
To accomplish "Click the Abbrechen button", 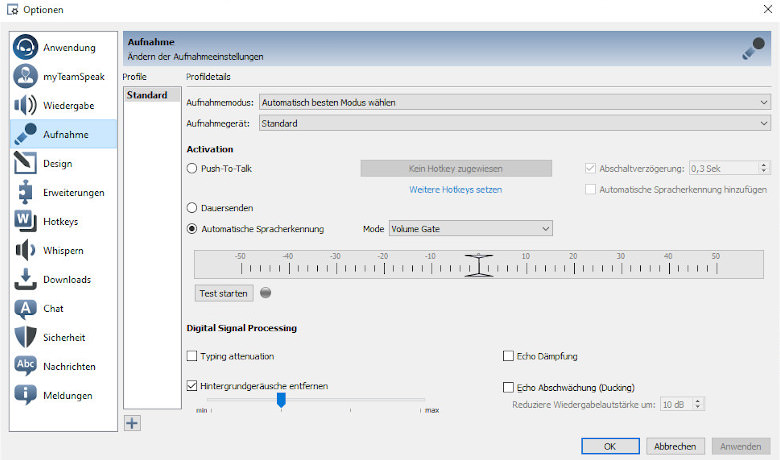I will coord(675,446).
